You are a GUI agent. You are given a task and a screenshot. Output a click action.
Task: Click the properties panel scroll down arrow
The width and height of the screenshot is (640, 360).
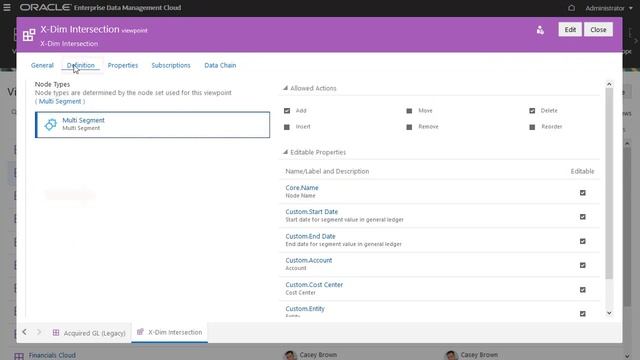click(609, 313)
